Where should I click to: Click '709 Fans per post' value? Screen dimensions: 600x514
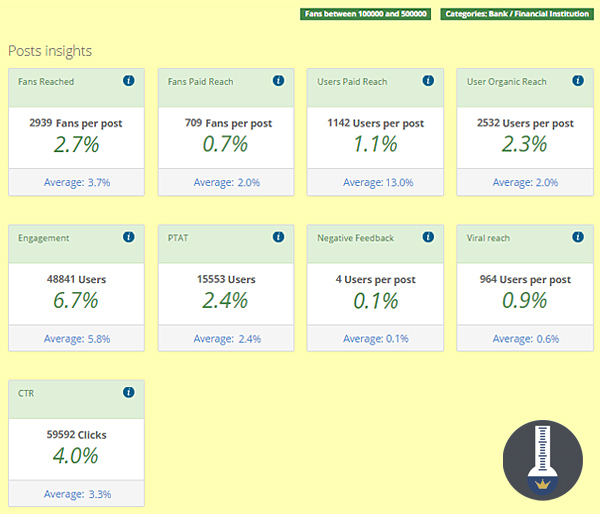click(x=228, y=123)
